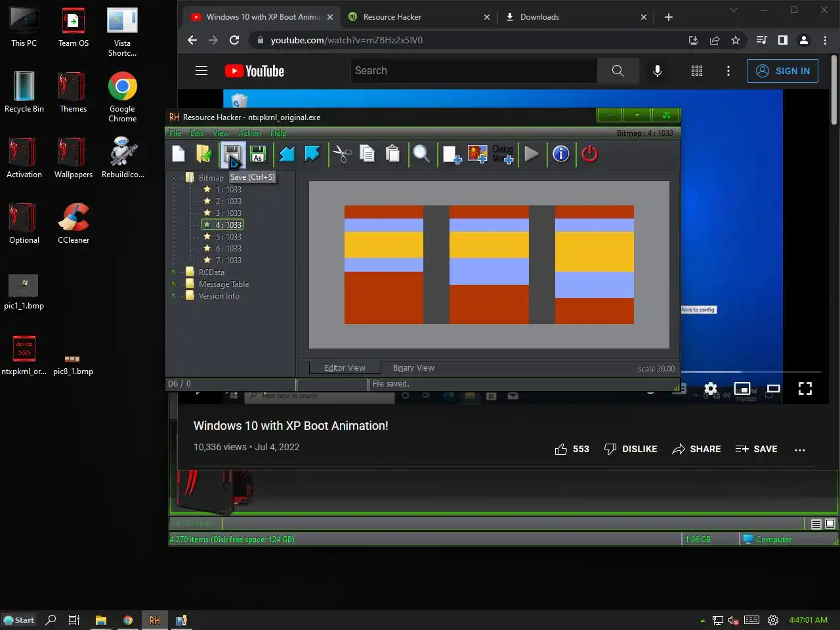Like the video with 553 likes
840x630 pixels.
coord(572,449)
